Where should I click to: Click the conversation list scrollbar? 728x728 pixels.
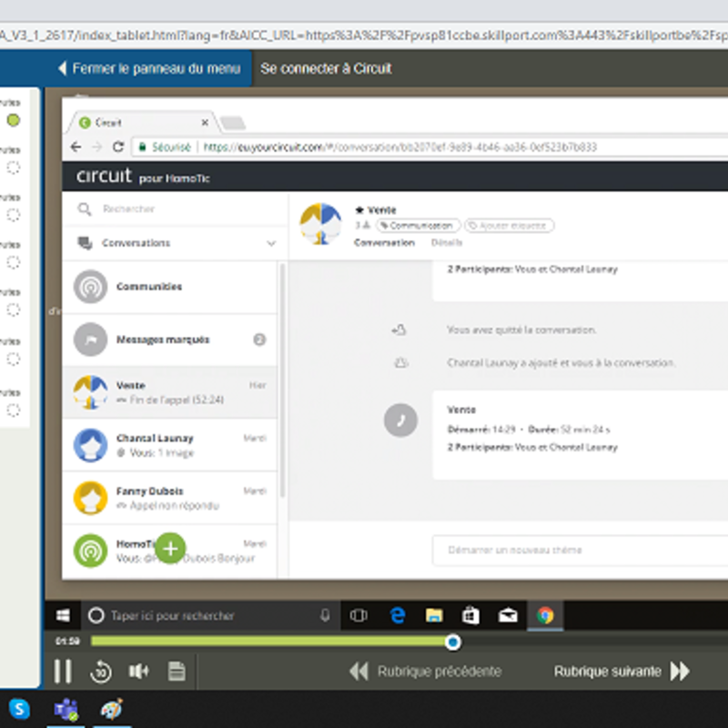[282, 380]
